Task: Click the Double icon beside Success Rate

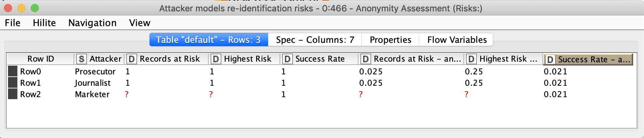Action: [287, 59]
